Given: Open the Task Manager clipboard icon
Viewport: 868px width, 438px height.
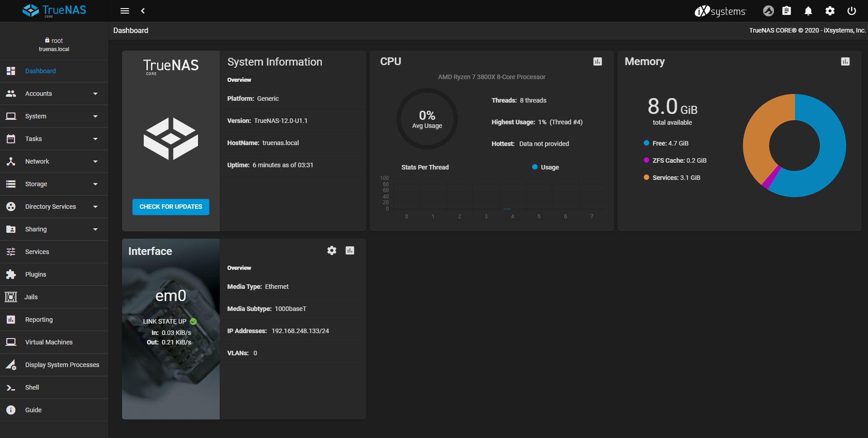Looking at the screenshot, I should click(x=787, y=11).
